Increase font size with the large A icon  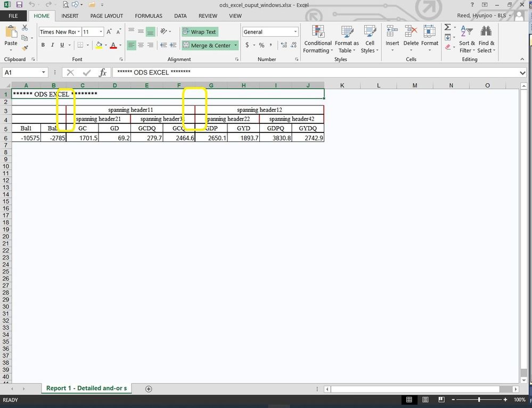pos(109,32)
